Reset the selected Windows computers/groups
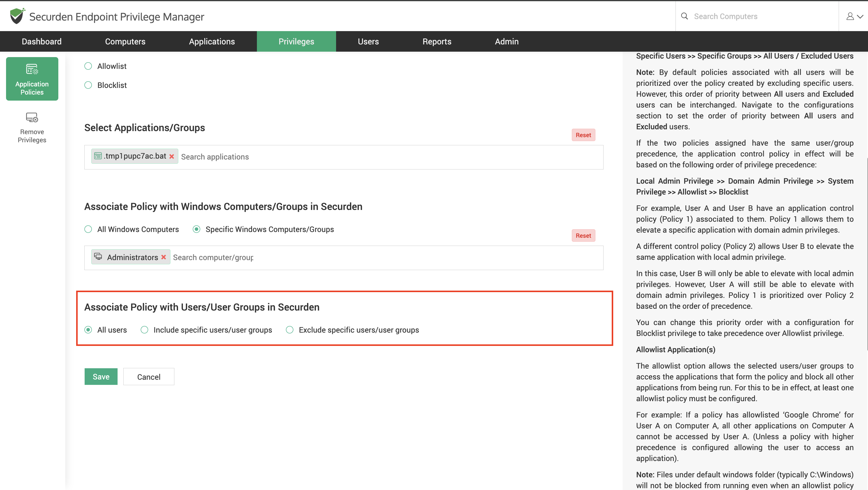 click(x=583, y=236)
